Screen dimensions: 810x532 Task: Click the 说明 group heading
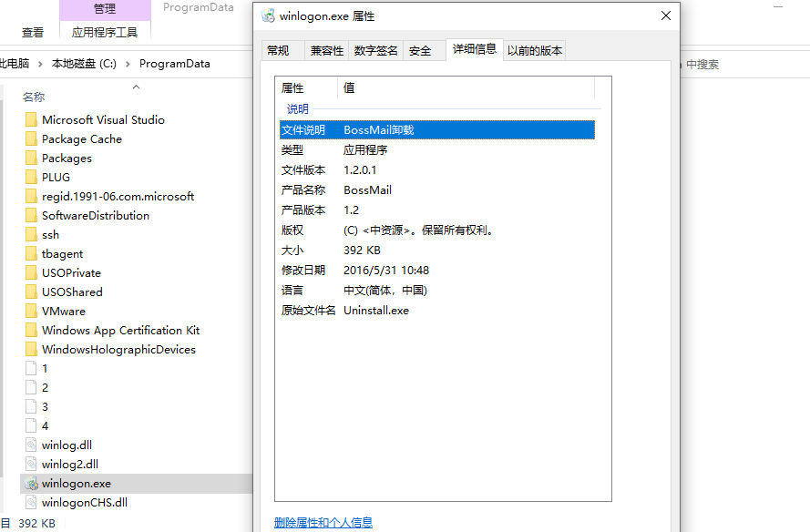pos(298,109)
